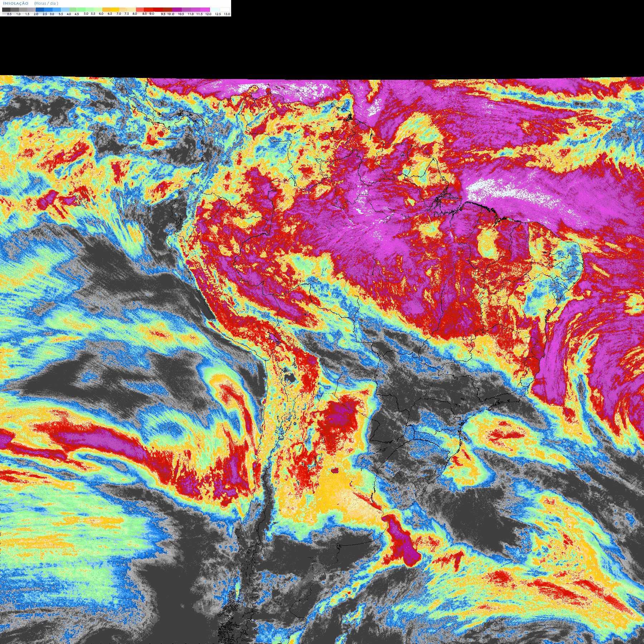Click the (Horas / dia) unit label

[46, 3]
